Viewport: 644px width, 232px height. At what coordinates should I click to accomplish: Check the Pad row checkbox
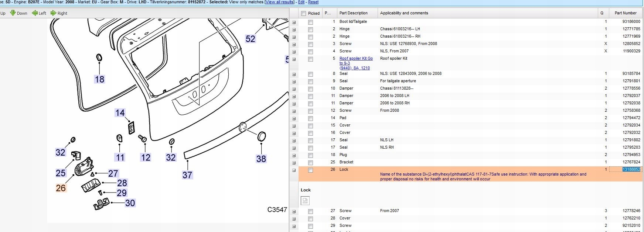(310, 118)
